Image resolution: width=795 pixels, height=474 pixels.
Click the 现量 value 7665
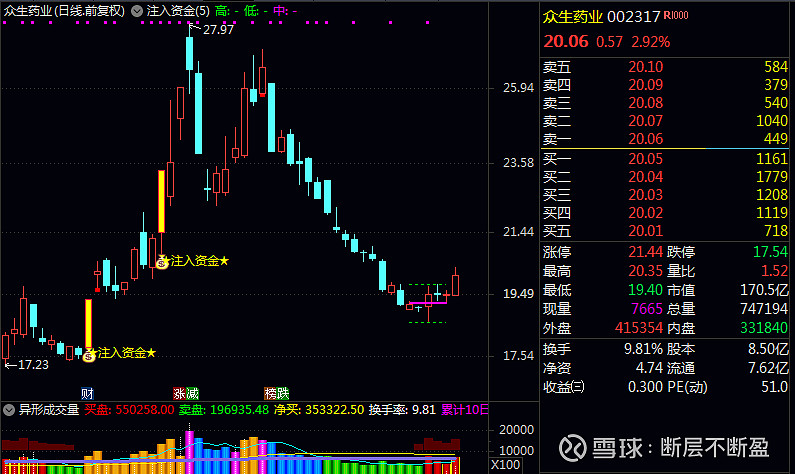(647, 309)
